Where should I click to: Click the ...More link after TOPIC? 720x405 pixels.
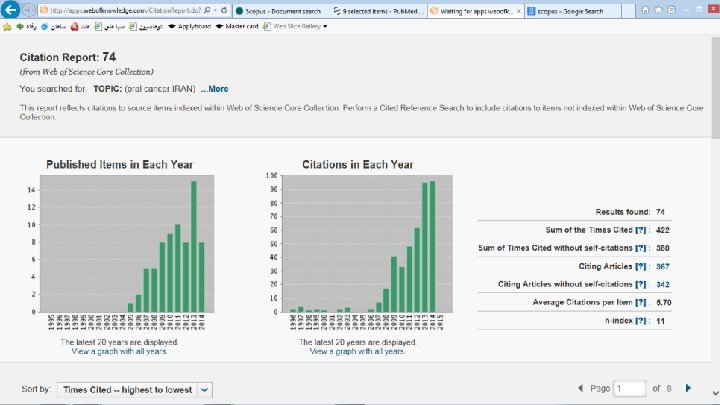coord(214,89)
